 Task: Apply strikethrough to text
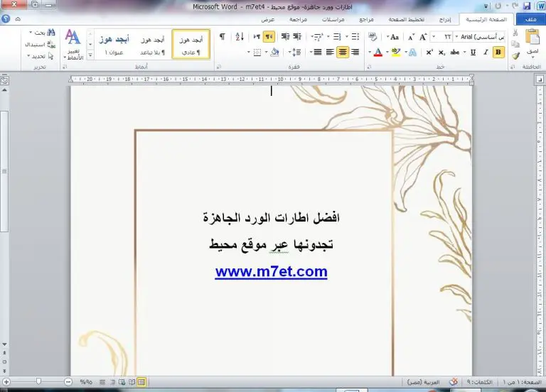(x=455, y=52)
